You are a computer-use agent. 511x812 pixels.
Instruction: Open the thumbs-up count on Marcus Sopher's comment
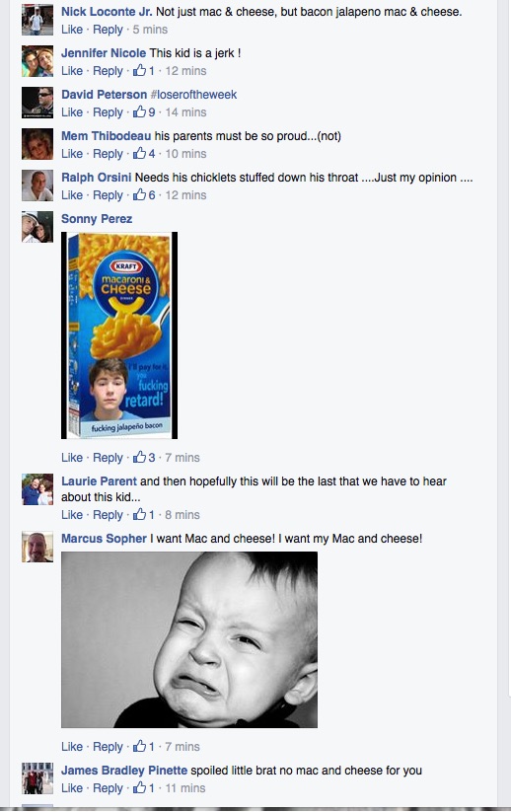tap(143, 746)
